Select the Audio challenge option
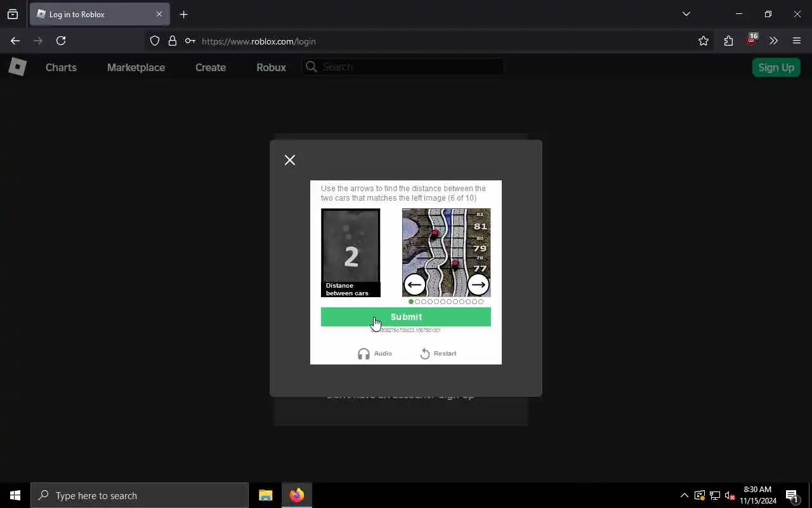This screenshot has width=812, height=508. click(x=375, y=354)
